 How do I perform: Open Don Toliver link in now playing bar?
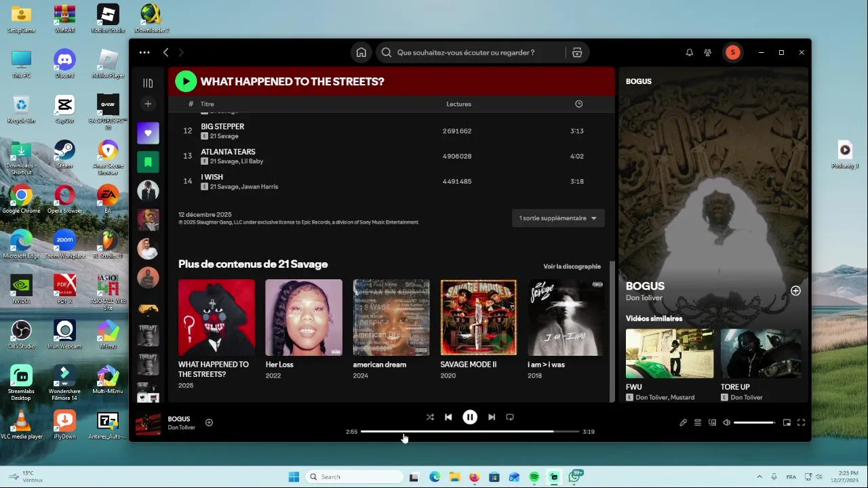click(x=181, y=428)
